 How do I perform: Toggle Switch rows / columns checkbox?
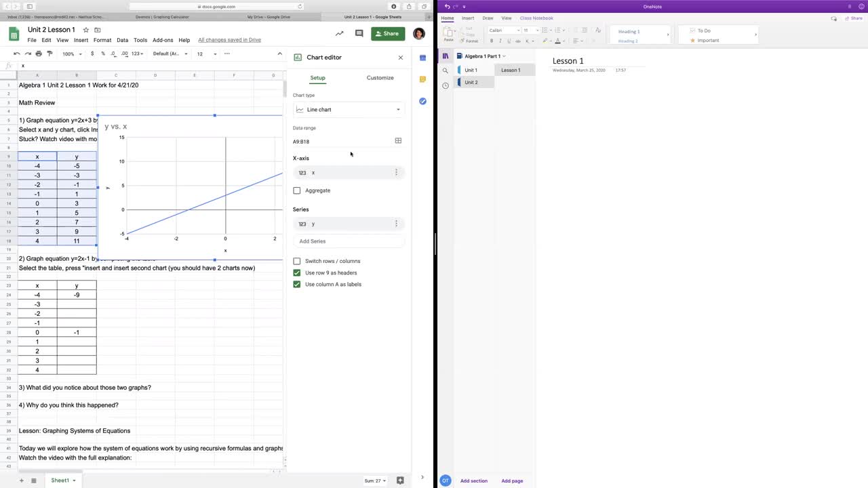[x=296, y=261]
